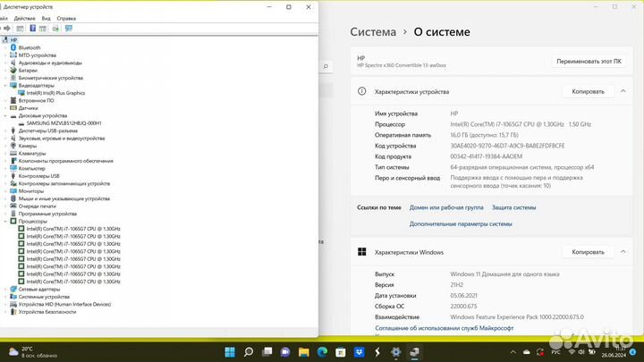Select the Очереди печати printer icon
This screenshot has height=362, width=644.
pyautogui.click(x=13, y=206)
